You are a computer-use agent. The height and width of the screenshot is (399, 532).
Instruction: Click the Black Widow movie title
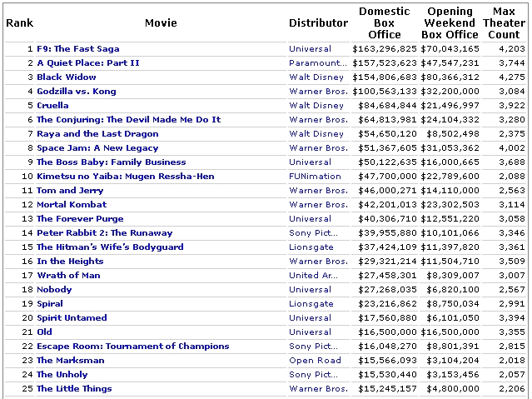[67, 77]
